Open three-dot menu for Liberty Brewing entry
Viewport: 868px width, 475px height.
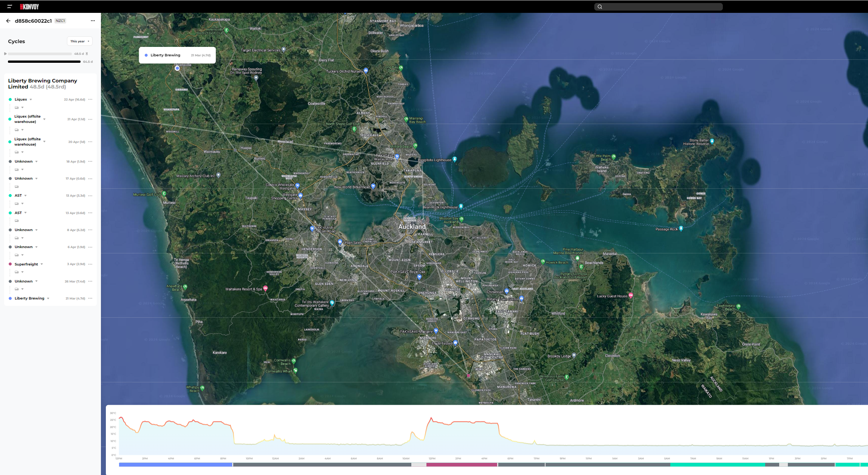pyautogui.click(x=90, y=298)
